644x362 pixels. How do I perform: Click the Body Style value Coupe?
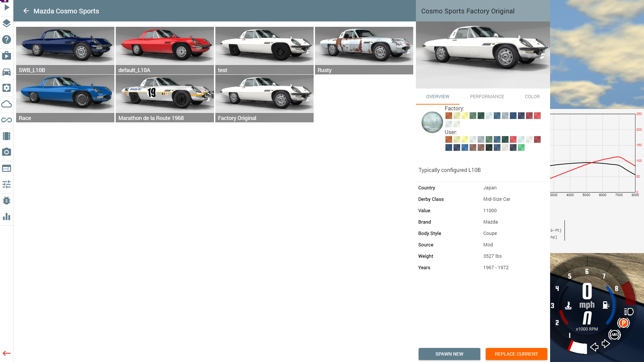pyautogui.click(x=490, y=233)
